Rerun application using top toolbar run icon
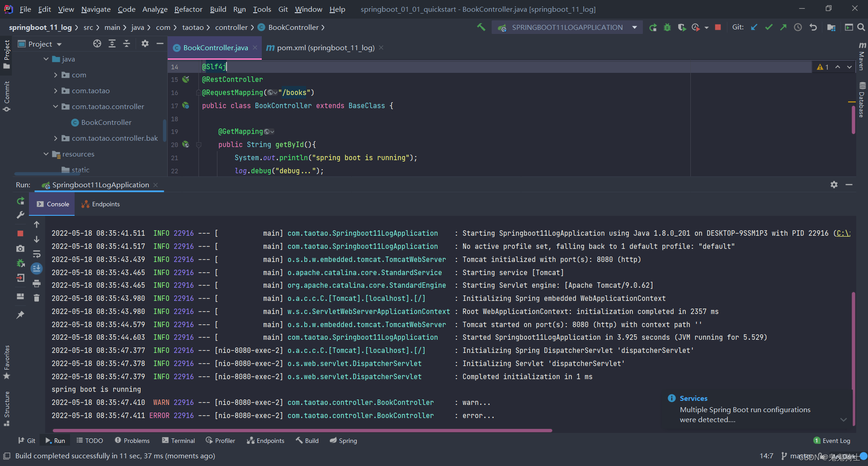This screenshot has height=466, width=868. pos(653,28)
